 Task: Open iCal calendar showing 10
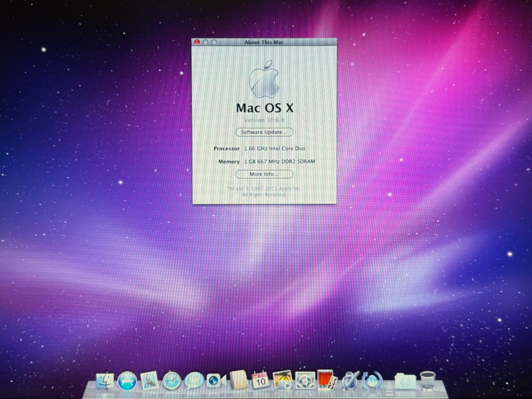coord(260,380)
